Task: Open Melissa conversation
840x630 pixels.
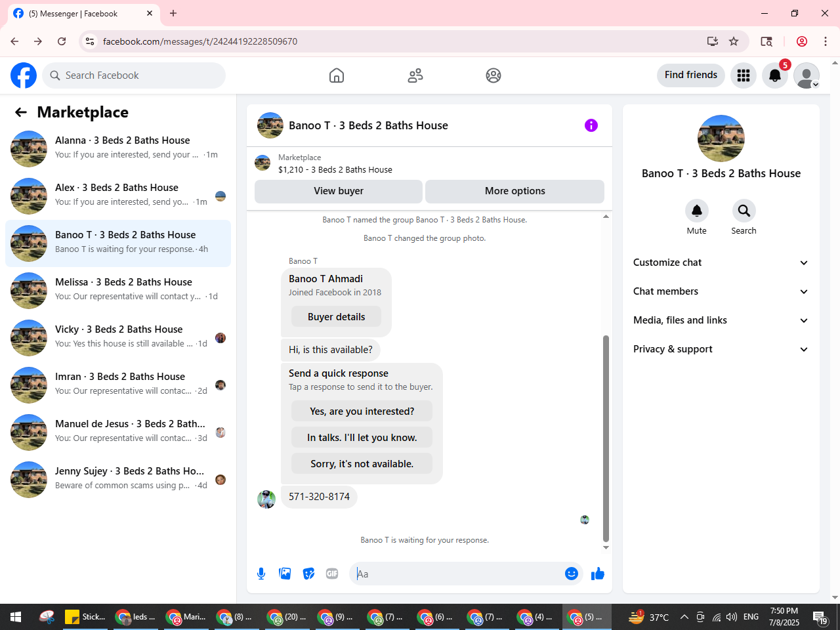Action: click(118, 291)
